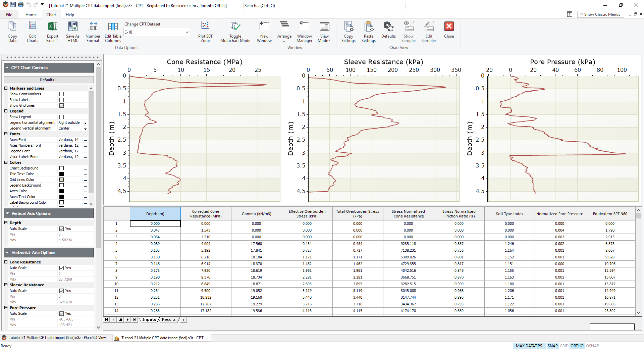Switch to the Home ribbon tab
Image resolution: width=644 pixels, height=349 pixels.
pyautogui.click(x=31, y=14)
